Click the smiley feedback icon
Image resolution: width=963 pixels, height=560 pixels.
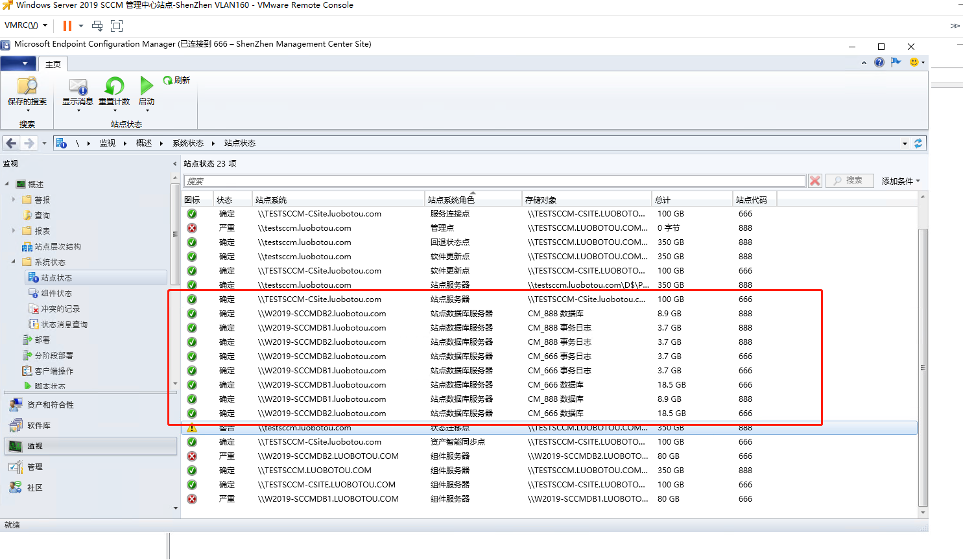(x=914, y=62)
